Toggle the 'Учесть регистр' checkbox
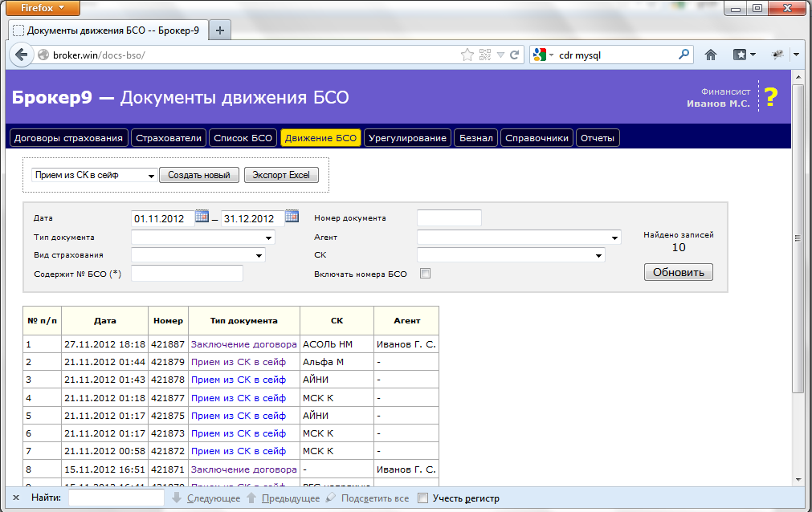 423,498
